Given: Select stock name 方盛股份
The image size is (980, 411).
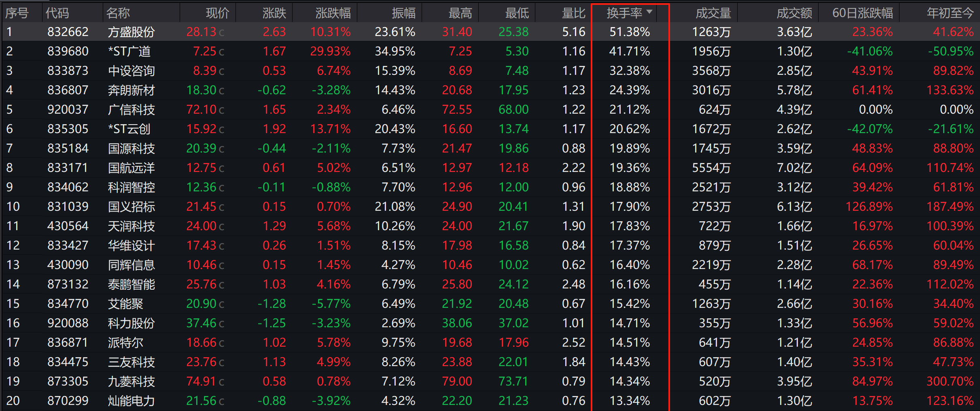Looking at the screenshot, I should (x=132, y=32).
